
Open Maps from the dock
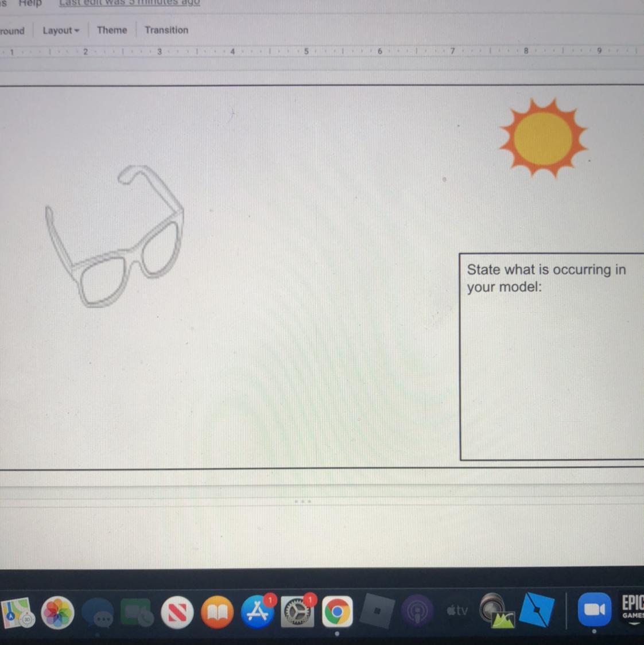tap(17, 613)
